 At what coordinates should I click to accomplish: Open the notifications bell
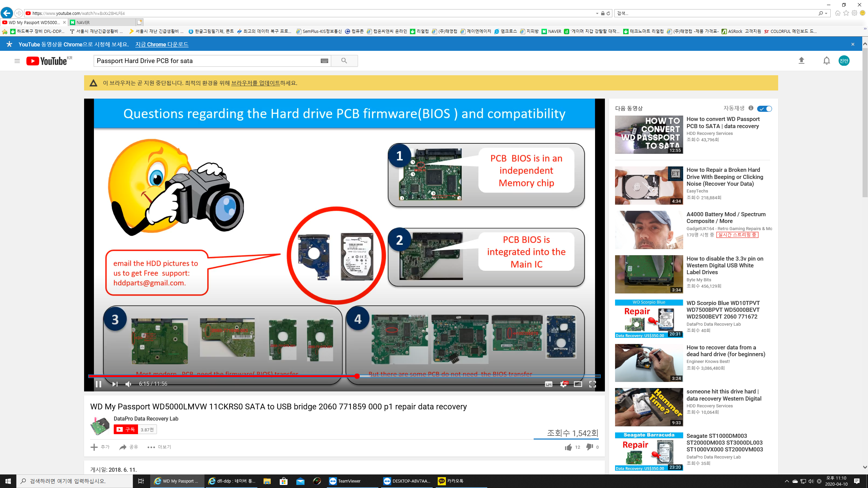click(x=827, y=61)
